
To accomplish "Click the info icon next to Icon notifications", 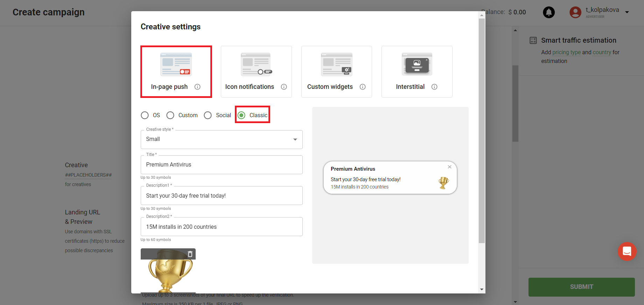I will click(x=284, y=87).
